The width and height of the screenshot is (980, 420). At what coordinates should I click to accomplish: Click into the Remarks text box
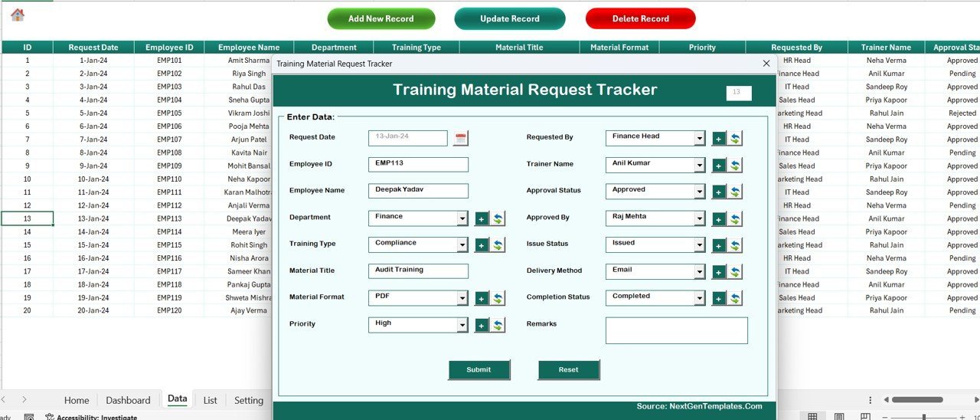(676, 330)
